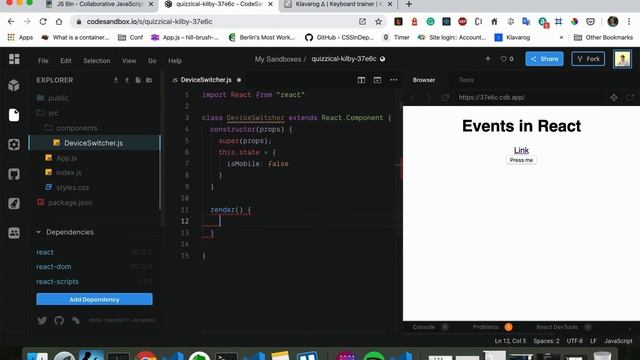Open the Selection menu
640x360 pixels.
coord(97,61)
